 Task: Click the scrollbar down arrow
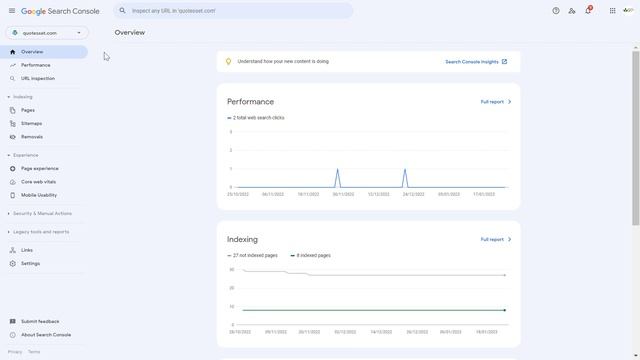pyautogui.click(x=636, y=356)
